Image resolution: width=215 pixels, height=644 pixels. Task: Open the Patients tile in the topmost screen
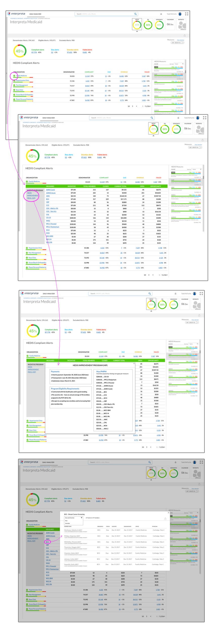181,25
